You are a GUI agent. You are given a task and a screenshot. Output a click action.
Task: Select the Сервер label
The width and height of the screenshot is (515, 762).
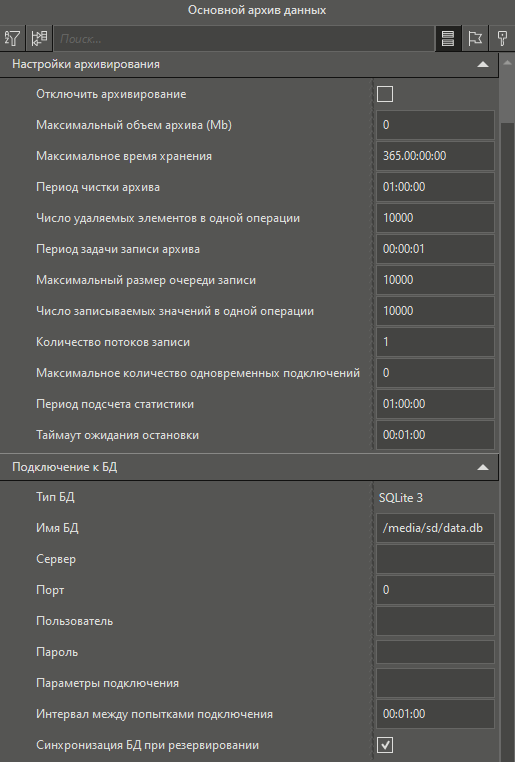[x=56, y=559]
